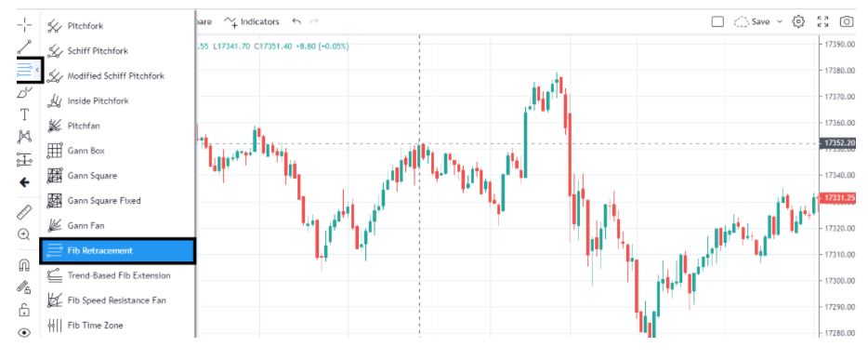Open the patterns tool icon
The width and height of the screenshot is (868, 360).
(x=24, y=136)
